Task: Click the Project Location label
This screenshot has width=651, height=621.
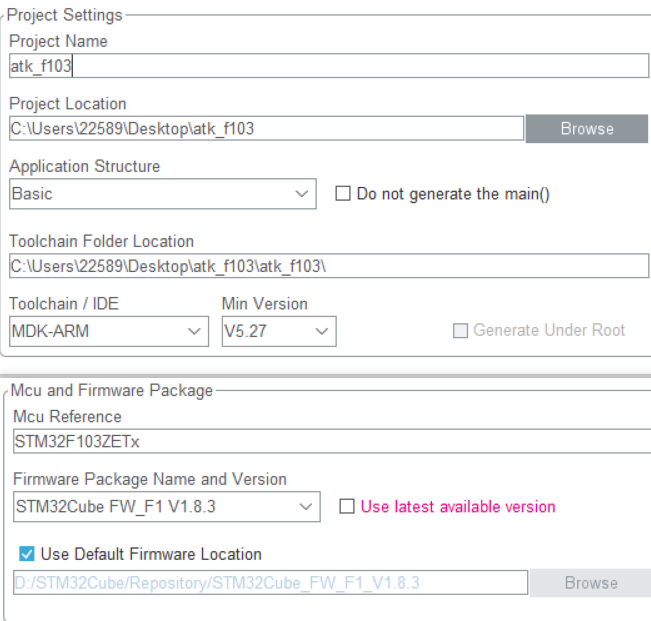Action: pos(68,104)
